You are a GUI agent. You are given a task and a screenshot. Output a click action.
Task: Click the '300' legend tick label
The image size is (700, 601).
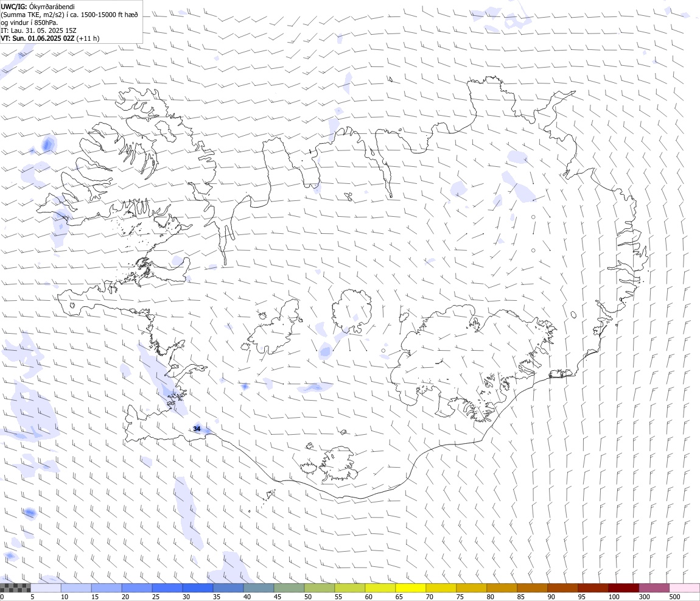645,597
